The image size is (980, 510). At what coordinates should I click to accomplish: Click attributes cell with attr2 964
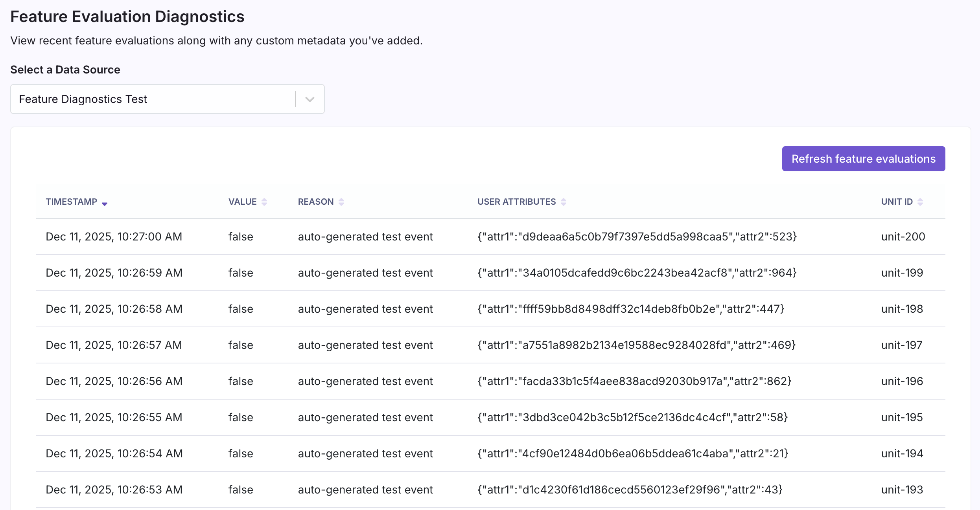[637, 273]
